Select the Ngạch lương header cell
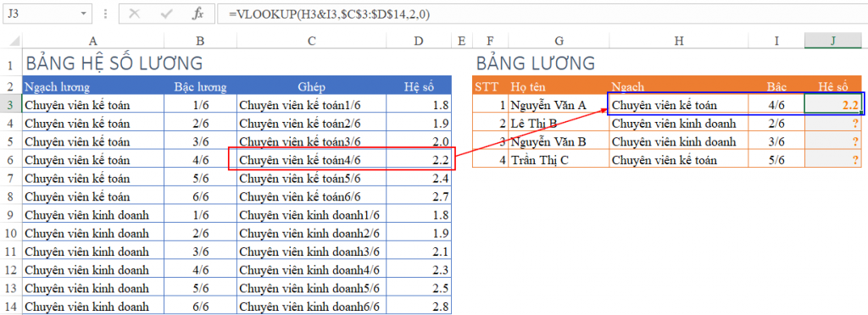 click(x=93, y=86)
